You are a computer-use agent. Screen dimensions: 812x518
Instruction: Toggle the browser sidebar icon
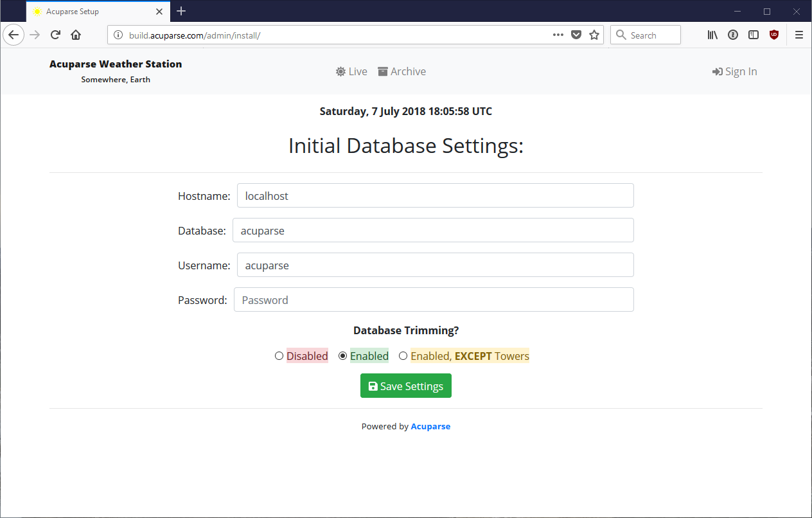(754, 35)
